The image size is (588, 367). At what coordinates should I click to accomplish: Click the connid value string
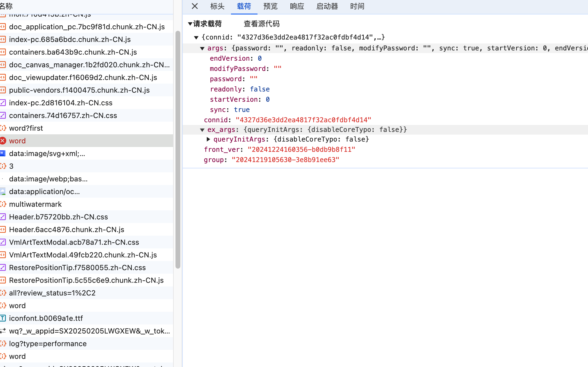tap(303, 120)
